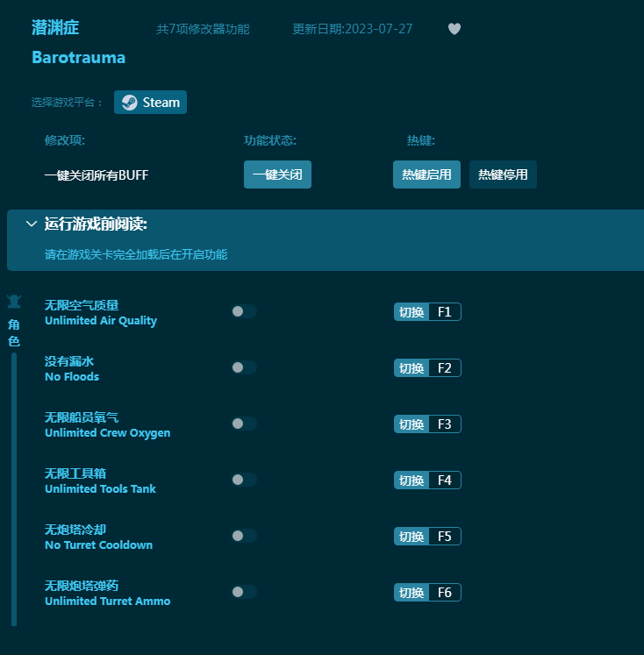Click 切换 button for F2 hotkey
644x655 pixels.
click(411, 368)
